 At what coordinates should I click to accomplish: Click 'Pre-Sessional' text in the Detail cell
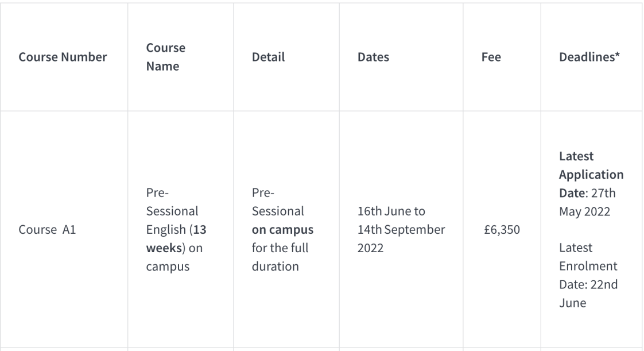click(278, 202)
